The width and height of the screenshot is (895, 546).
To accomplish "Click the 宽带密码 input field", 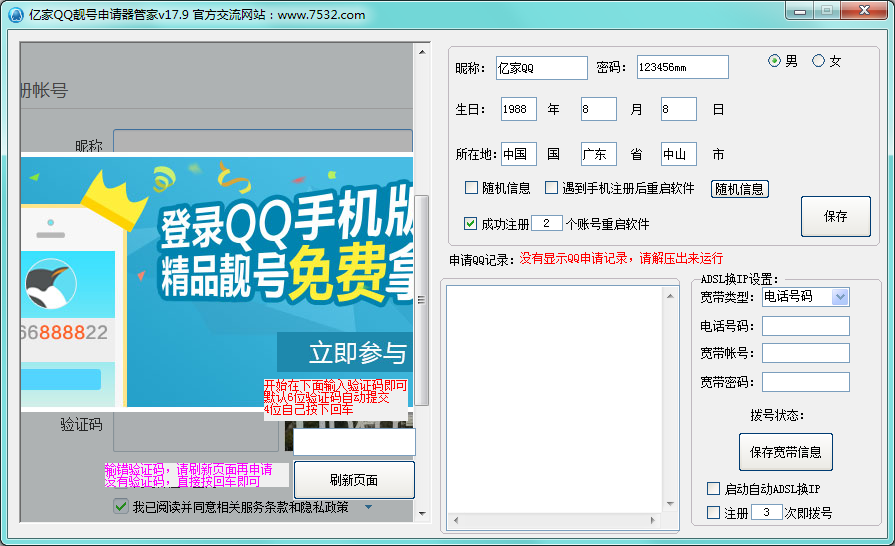I will (x=806, y=382).
